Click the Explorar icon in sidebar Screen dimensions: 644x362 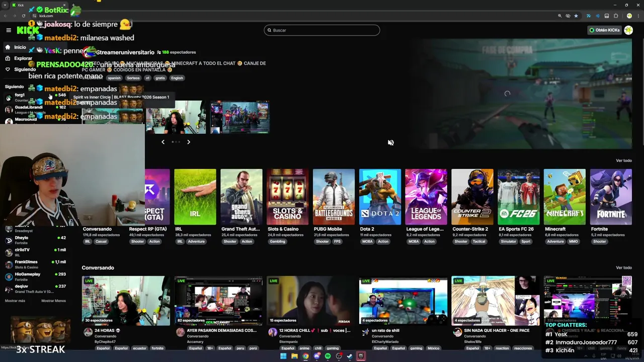tap(8, 58)
